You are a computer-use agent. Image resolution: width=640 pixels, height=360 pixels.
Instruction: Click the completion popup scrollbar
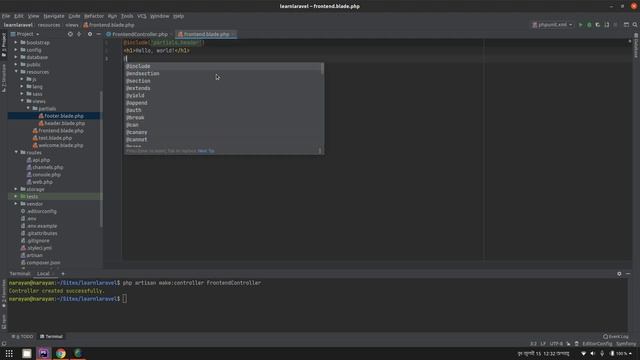click(x=322, y=69)
